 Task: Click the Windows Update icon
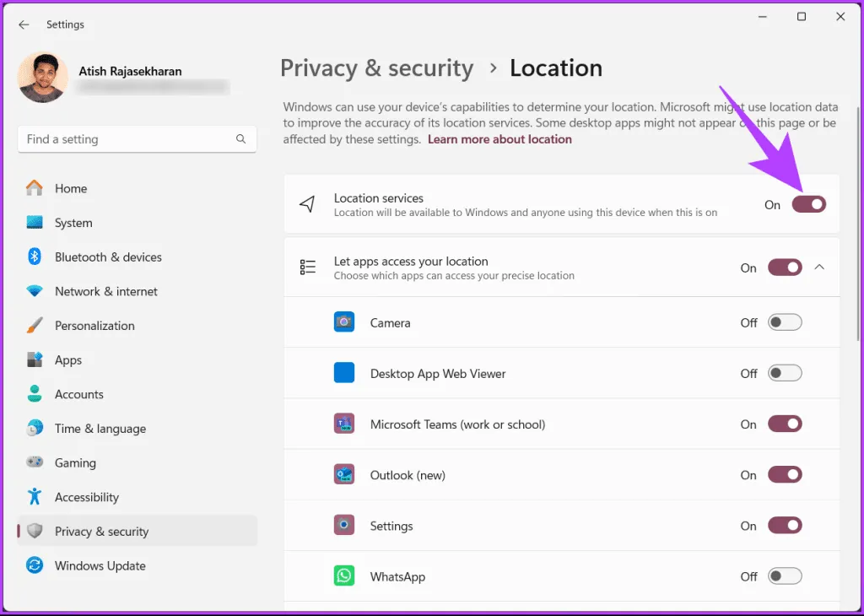tap(35, 565)
